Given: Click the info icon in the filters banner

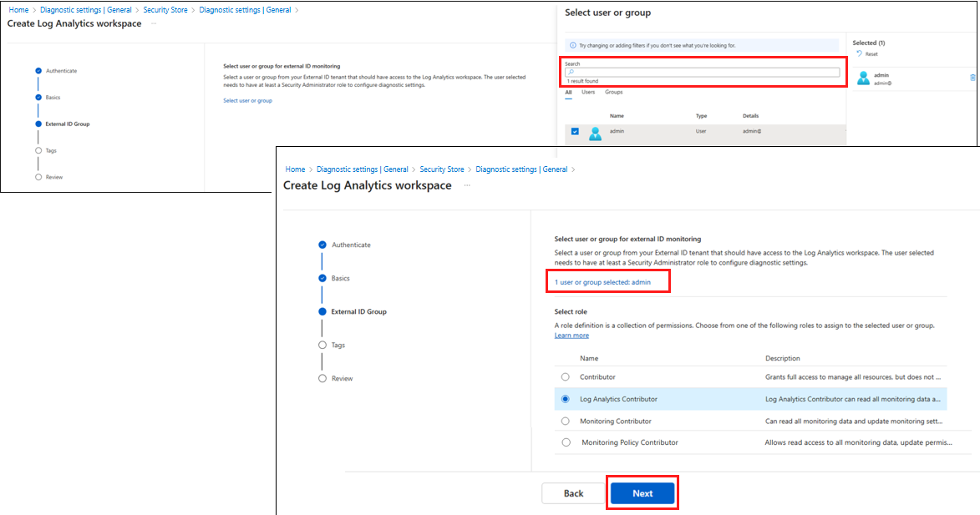Looking at the screenshot, I should 571,44.
